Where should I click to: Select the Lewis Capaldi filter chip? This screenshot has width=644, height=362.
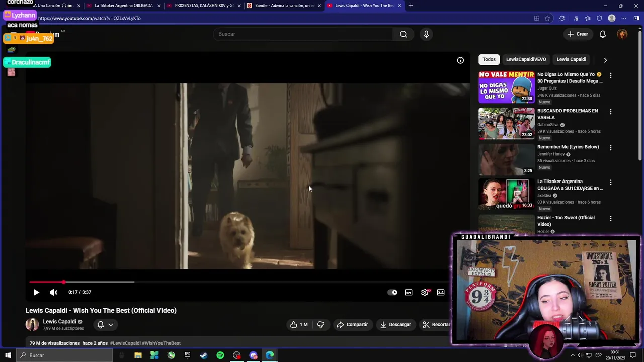pyautogui.click(x=571, y=59)
